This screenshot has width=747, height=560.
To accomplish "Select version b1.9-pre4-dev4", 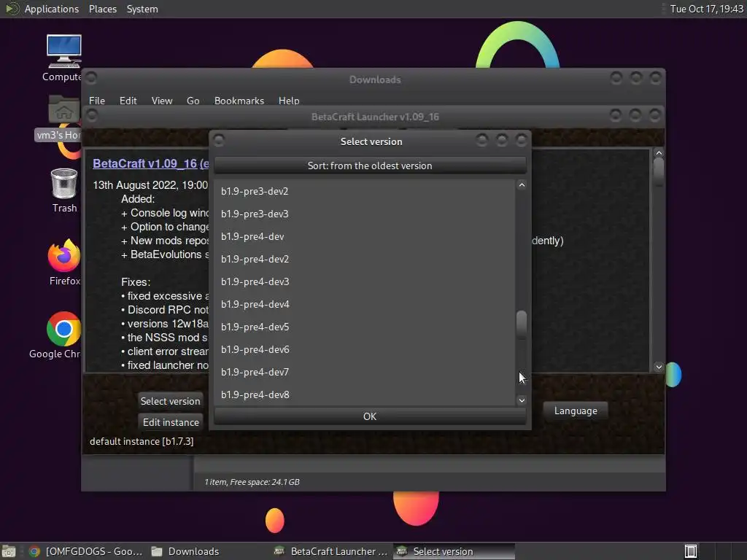I will point(365,304).
